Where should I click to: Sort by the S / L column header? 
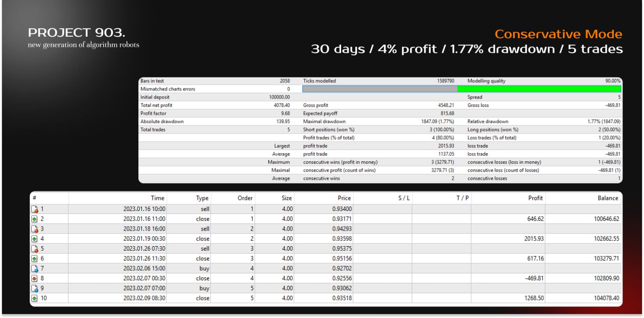click(404, 198)
